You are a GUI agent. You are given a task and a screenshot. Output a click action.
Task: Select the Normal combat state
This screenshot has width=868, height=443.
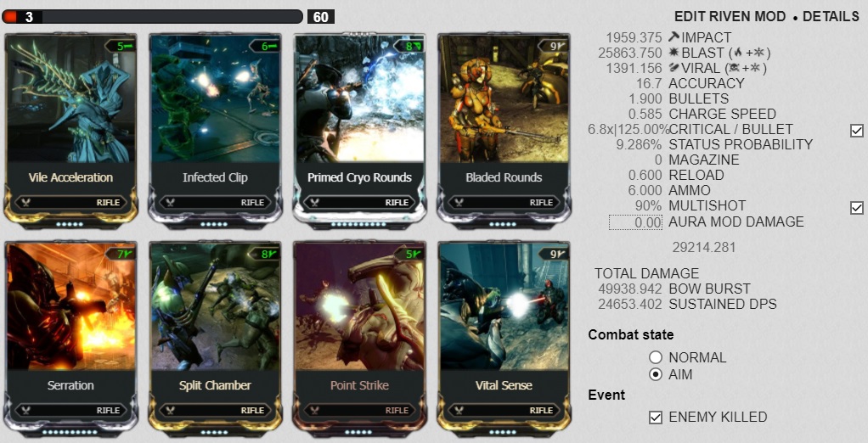click(656, 357)
